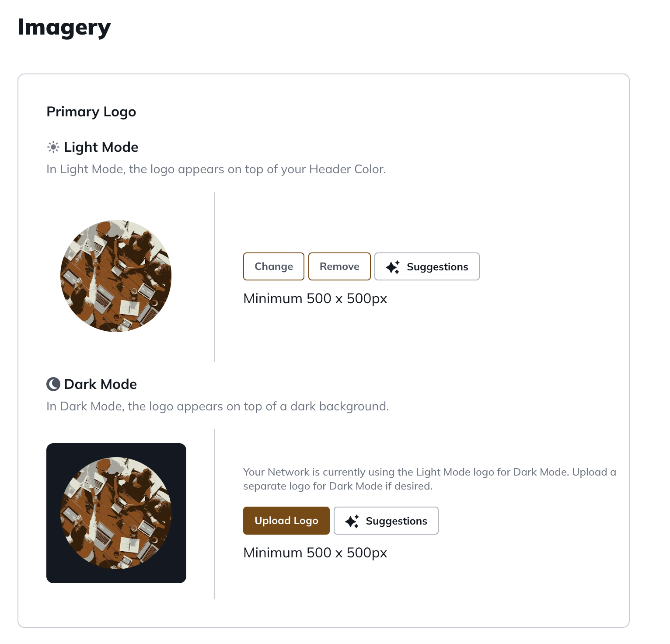
Task: Click the Dark Mode usage description text
Action: [x=217, y=406]
